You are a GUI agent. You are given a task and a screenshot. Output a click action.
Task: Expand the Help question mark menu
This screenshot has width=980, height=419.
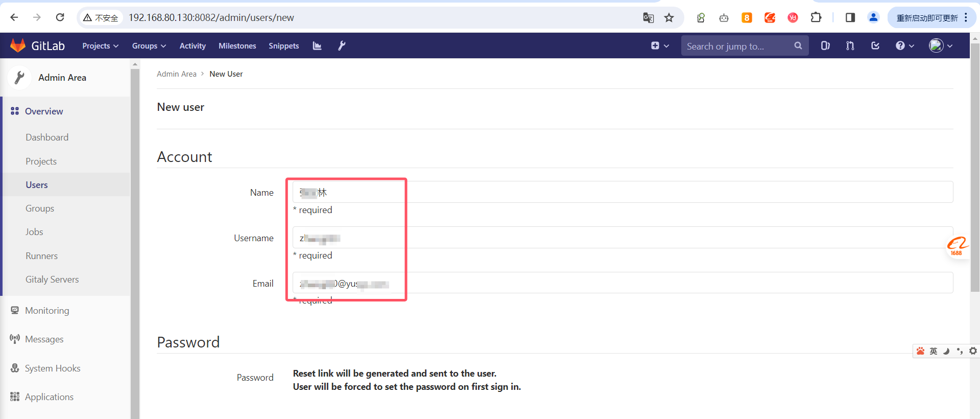pos(904,46)
